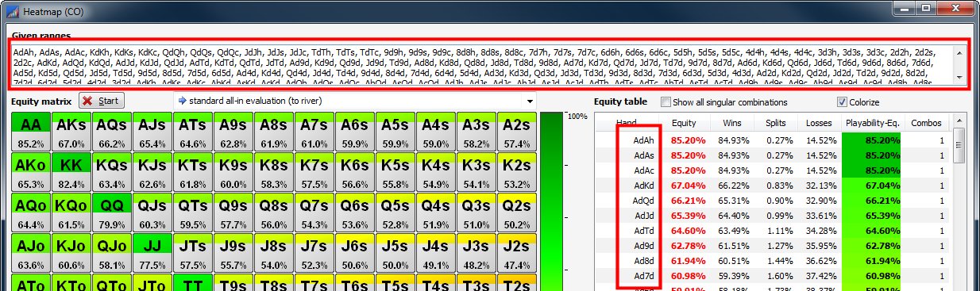Screen dimensions: 980x291
Task: Select the AKs hand cell
Action: click(x=71, y=132)
